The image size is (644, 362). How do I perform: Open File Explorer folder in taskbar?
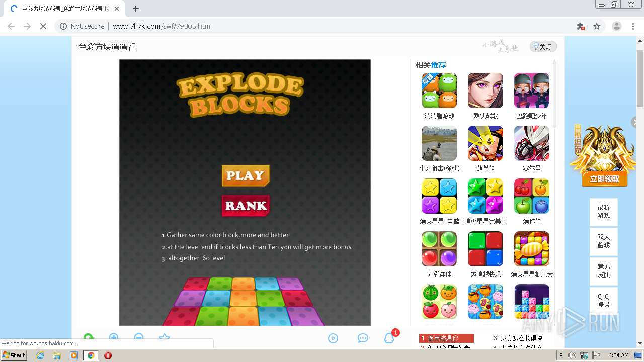[x=57, y=355]
